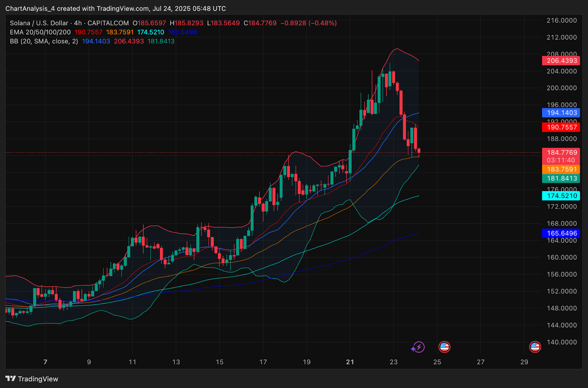This screenshot has width=588, height=388.
Task: Click the Solana / U.S. Dollar symbol title
Action: (x=39, y=23)
